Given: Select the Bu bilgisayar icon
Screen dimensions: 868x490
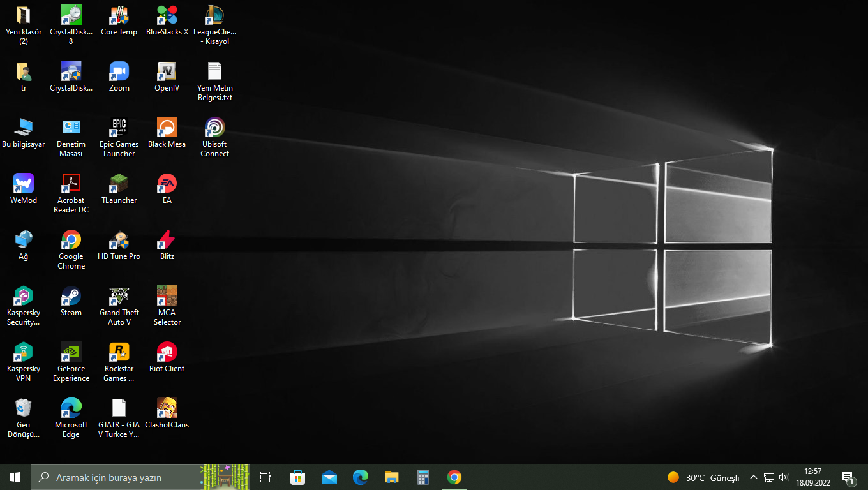Looking at the screenshot, I should 24,128.
